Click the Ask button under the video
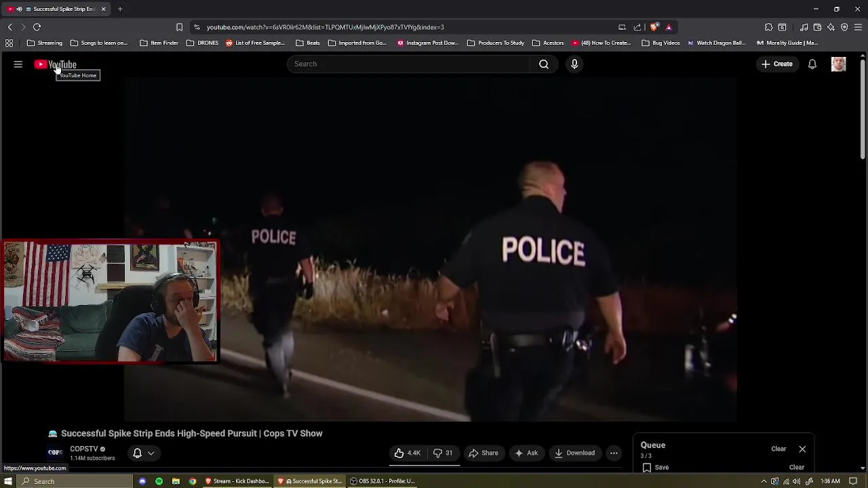Viewport: 868px width, 488px height. pos(526,453)
